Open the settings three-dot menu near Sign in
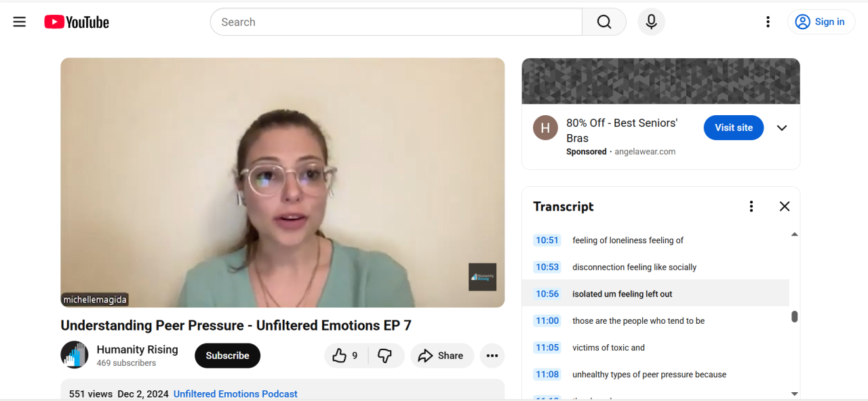 pos(768,22)
